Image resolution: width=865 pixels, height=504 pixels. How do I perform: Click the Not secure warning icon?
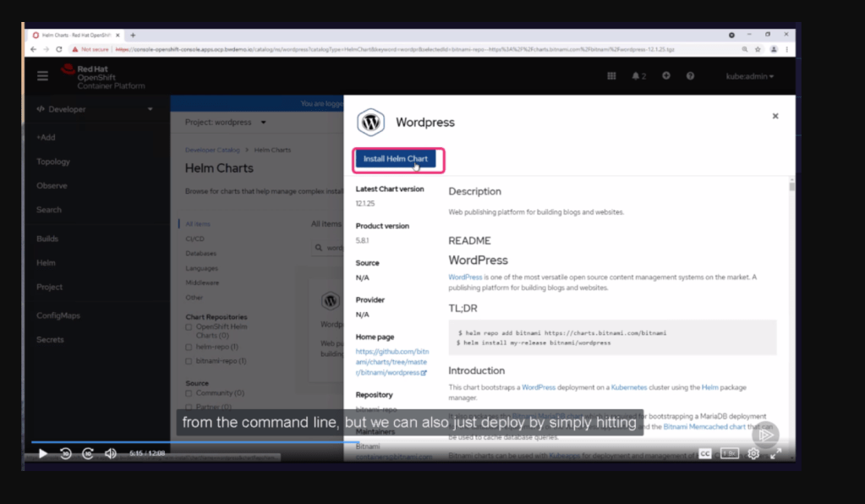75,49
